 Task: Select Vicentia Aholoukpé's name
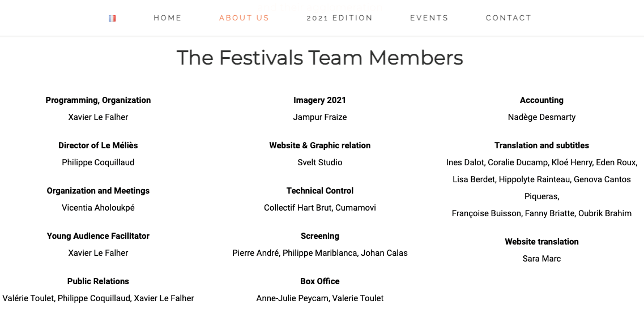(x=98, y=208)
